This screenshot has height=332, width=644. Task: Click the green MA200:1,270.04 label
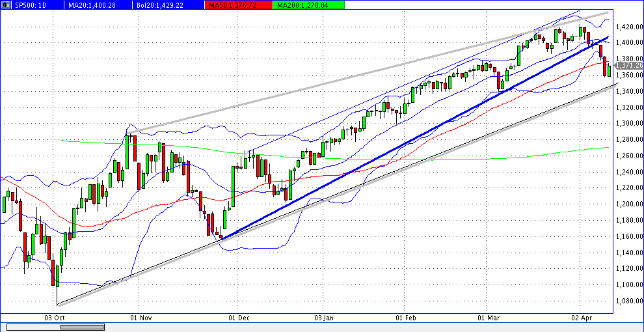[x=309, y=5]
